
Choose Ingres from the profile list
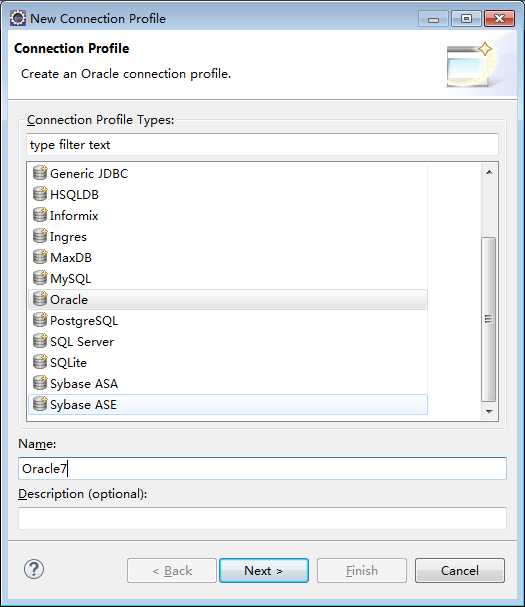pyautogui.click(x=228, y=236)
